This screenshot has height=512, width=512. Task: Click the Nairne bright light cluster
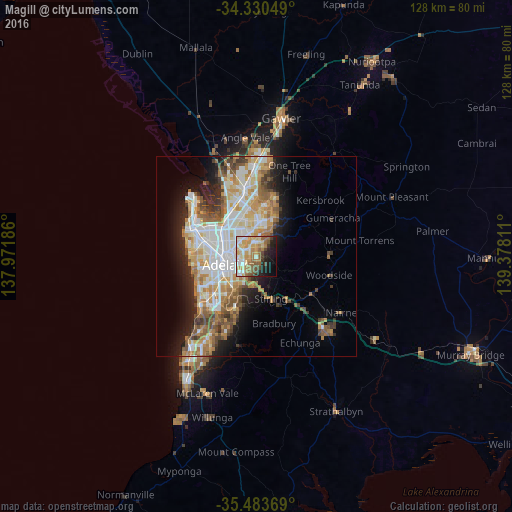point(326,327)
